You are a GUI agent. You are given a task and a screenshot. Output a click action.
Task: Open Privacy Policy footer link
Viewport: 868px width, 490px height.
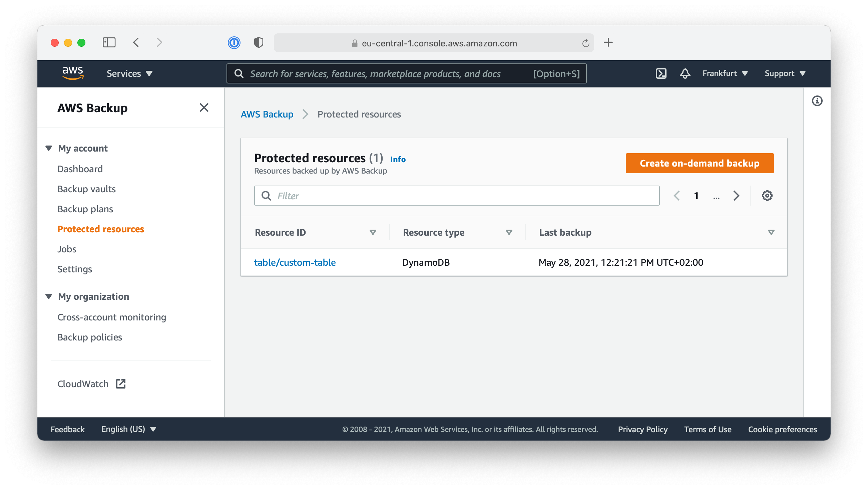point(642,429)
